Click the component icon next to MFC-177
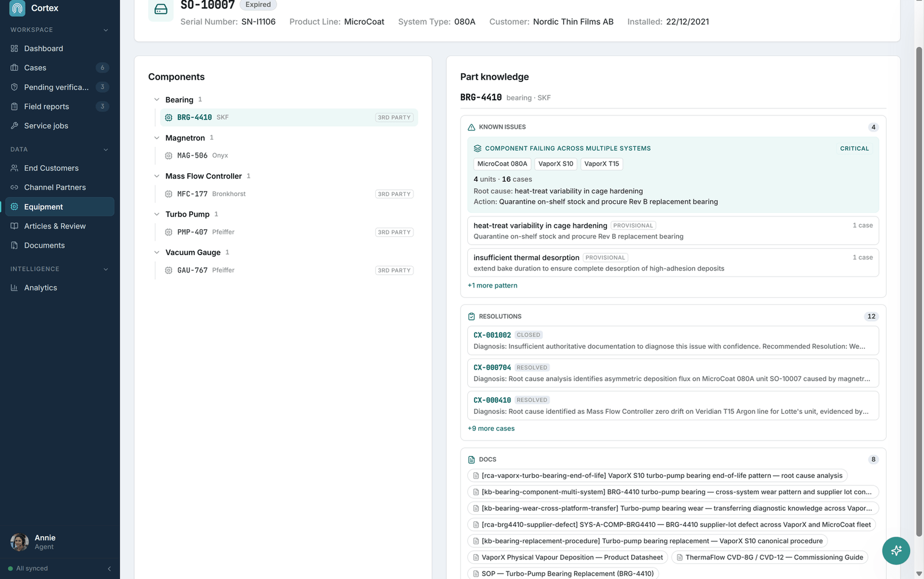This screenshot has width=924, height=579. (x=169, y=194)
